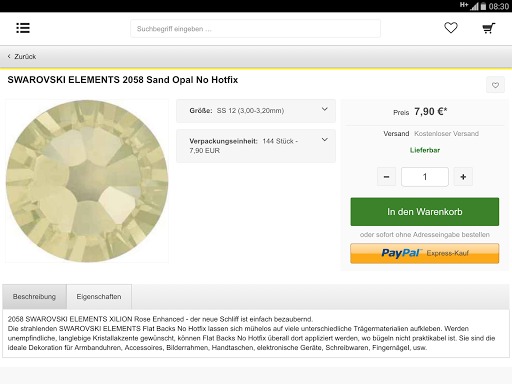Increase quantity with the plus button
Image resolution: width=512 pixels, height=384 pixels.
[463, 177]
